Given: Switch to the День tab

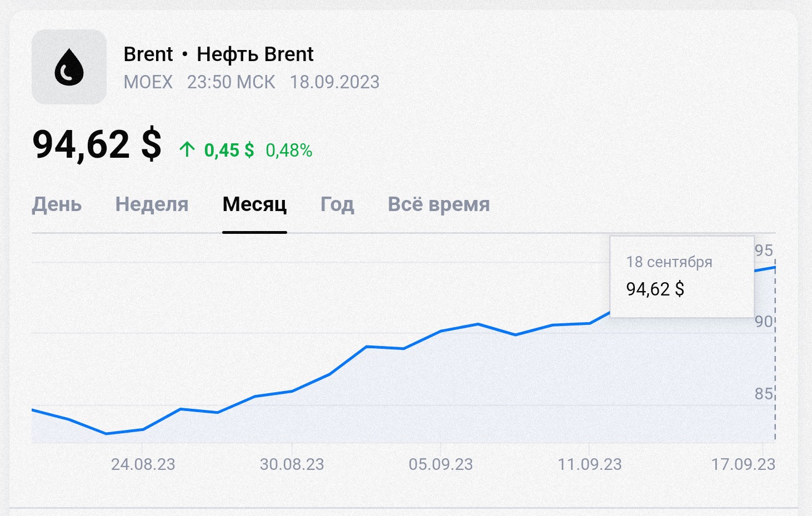Looking at the screenshot, I should (x=57, y=204).
